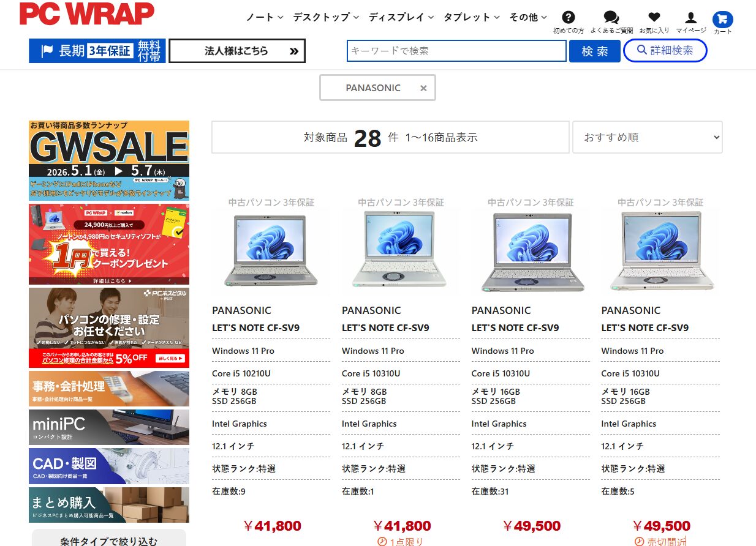
Task: Click the 法人様はこちら button
Action: [x=237, y=51]
